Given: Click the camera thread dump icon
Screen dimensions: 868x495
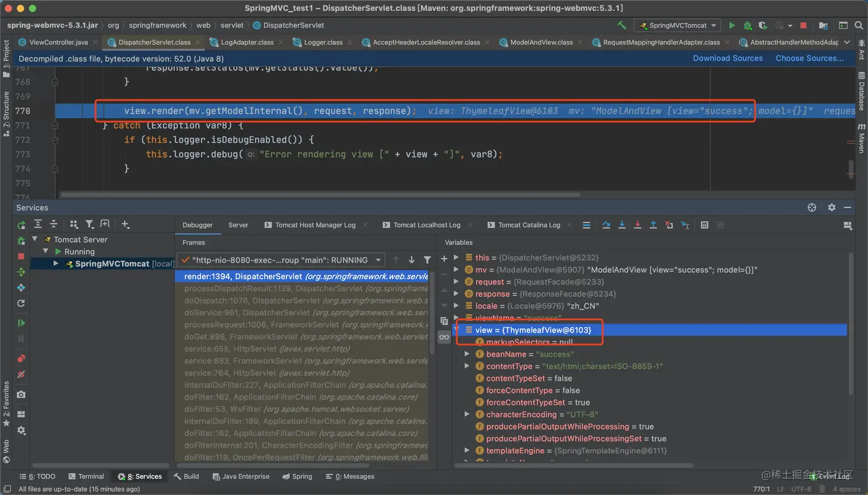Looking at the screenshot, I should (x=21, y=395).
